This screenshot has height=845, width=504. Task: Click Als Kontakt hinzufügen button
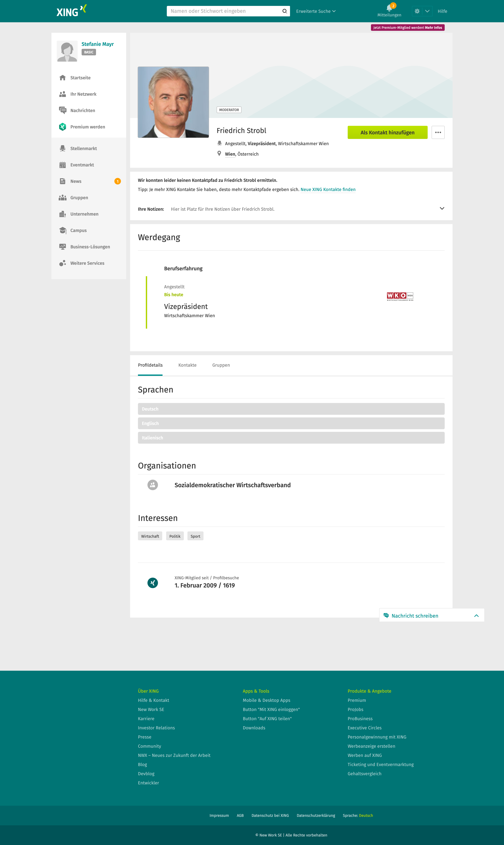(388, 132)
